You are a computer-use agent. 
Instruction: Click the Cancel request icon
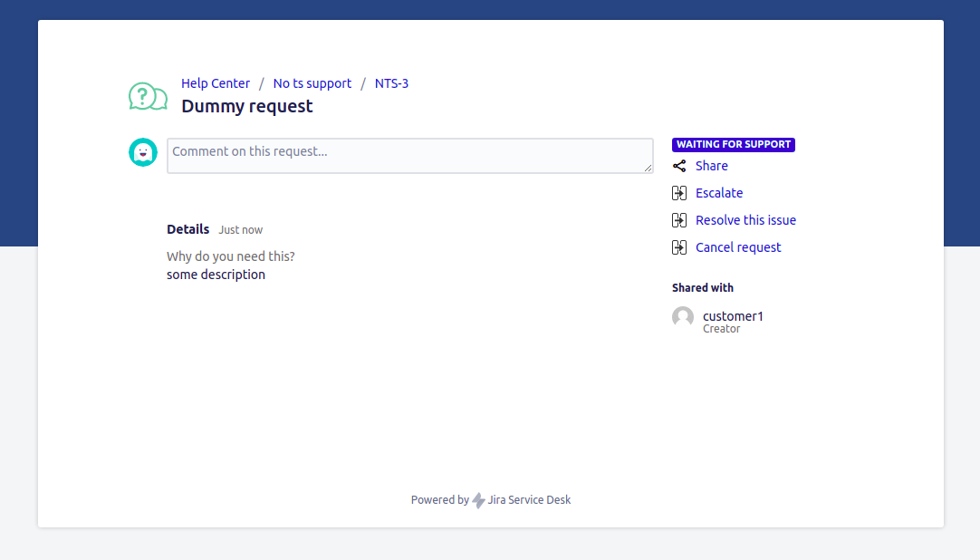[679, 247]
